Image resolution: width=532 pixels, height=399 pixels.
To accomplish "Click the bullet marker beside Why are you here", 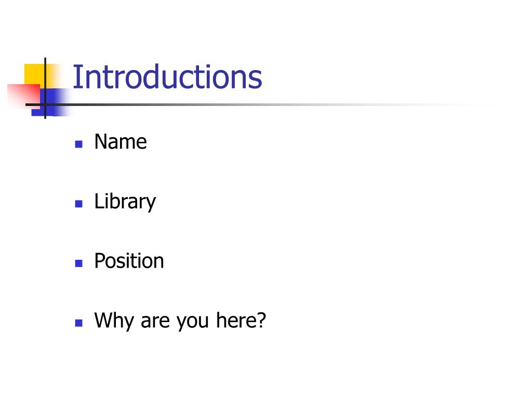I will (79, 323).
